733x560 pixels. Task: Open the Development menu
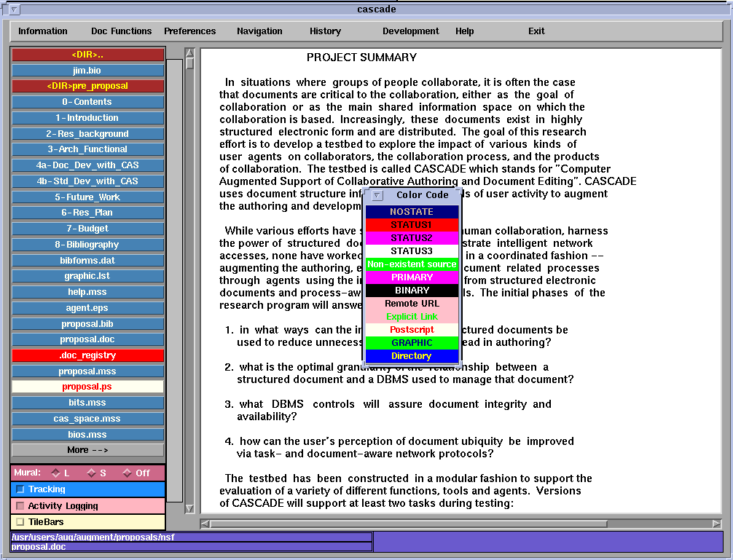pos(410,31)
